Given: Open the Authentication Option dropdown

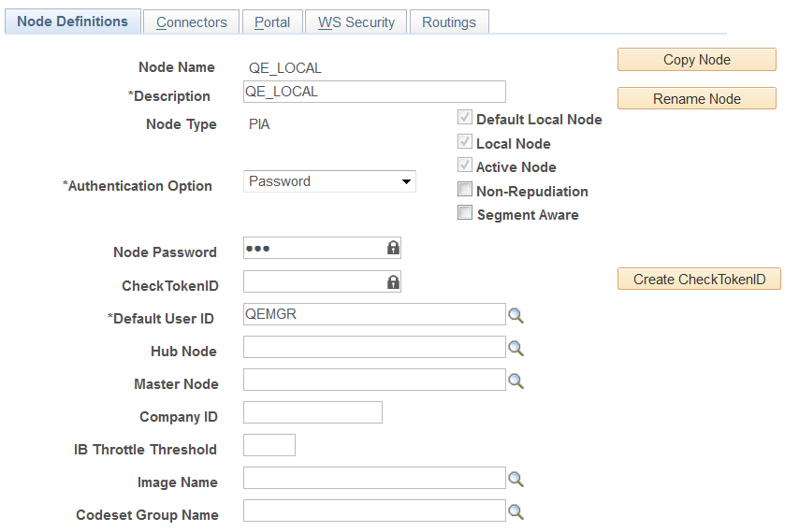Looking at the screenshot, I should coord(329,181).
